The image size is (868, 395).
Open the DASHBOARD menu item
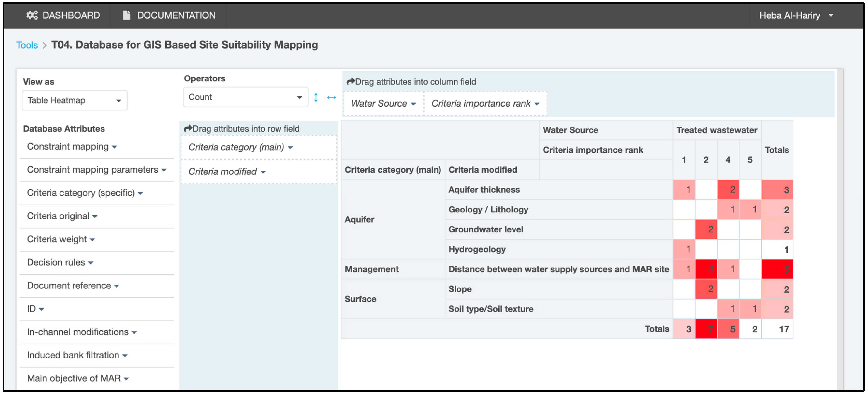pos(71,15)
